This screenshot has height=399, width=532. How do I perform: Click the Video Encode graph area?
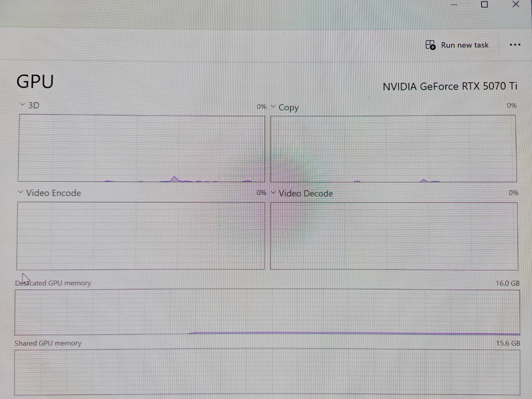[x=141, y=236]
